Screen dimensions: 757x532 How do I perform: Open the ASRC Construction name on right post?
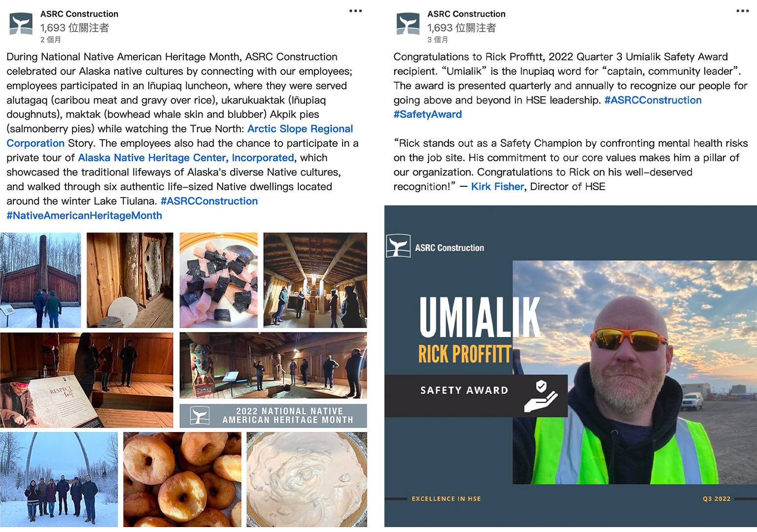(466, 14)
